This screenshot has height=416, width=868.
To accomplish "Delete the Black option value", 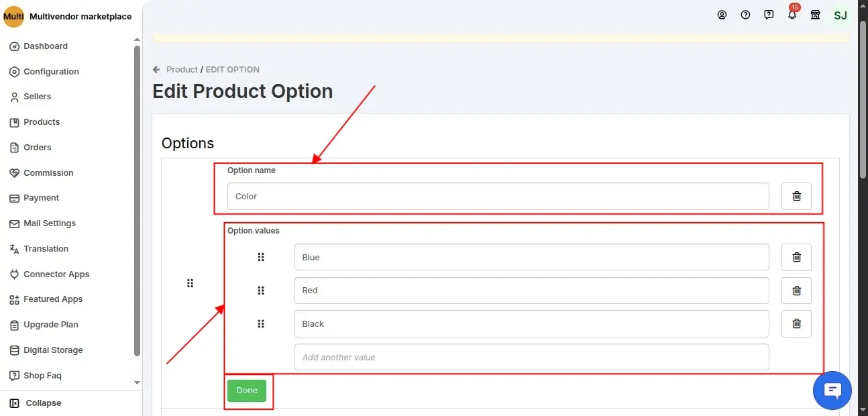I will [796, 323].
